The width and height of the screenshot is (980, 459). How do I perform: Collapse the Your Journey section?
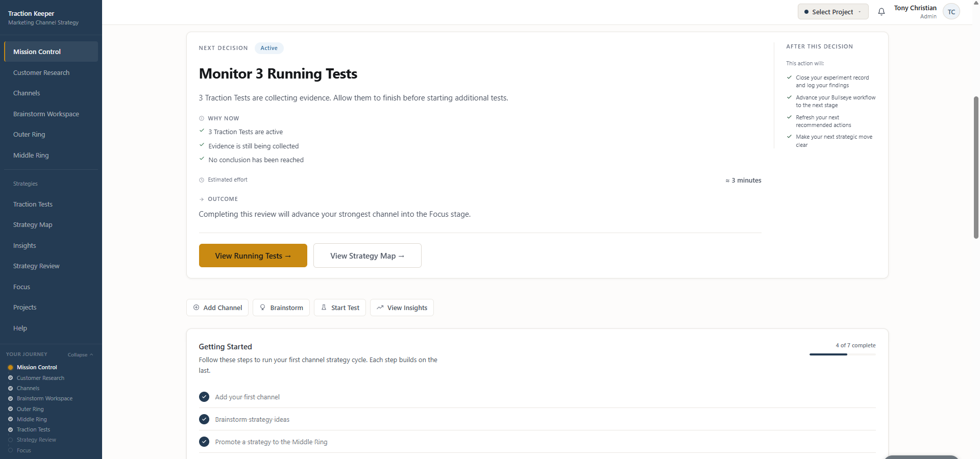tap(80, 354)
